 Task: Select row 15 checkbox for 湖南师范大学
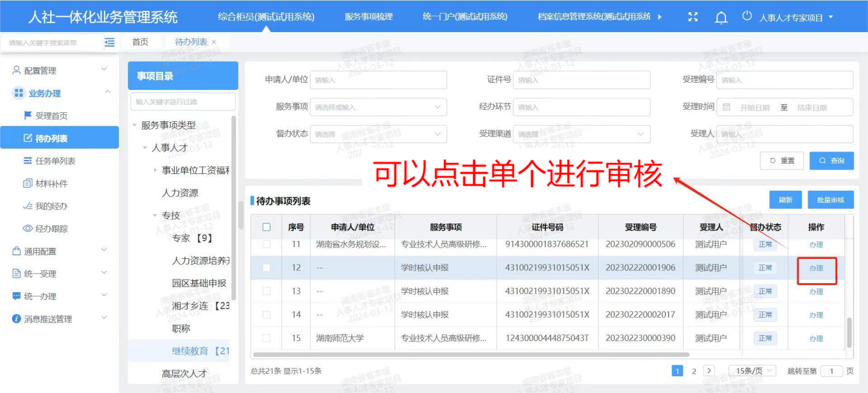pos(267,338)
